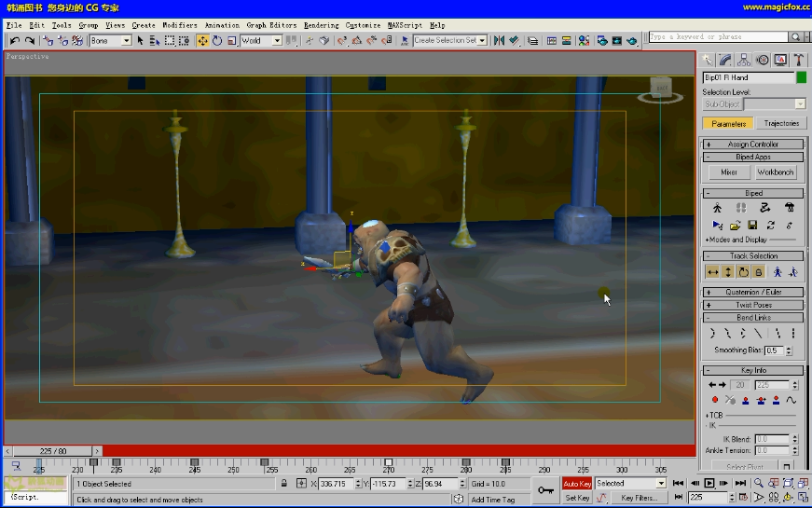The width and height of the screenshot is (812, 508).
Task: Open the Rendering menu
Action: click(x=321, y=25)
